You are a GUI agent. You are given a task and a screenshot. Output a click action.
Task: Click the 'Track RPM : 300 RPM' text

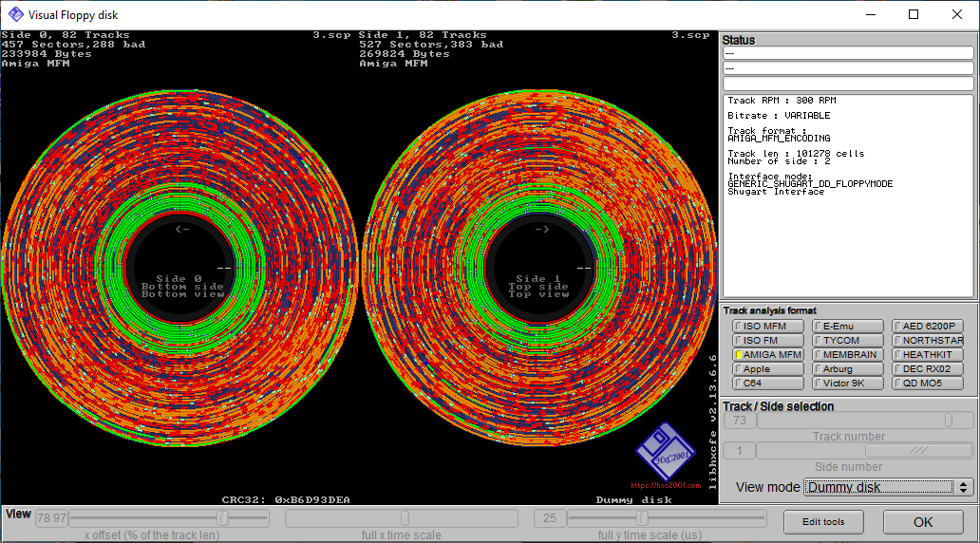tap(782, 101)
